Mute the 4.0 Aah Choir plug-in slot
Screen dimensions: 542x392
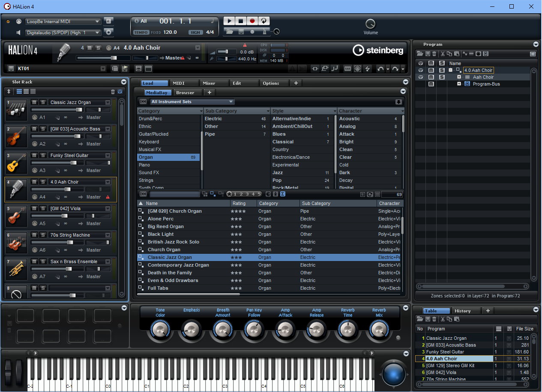(90, 48)
